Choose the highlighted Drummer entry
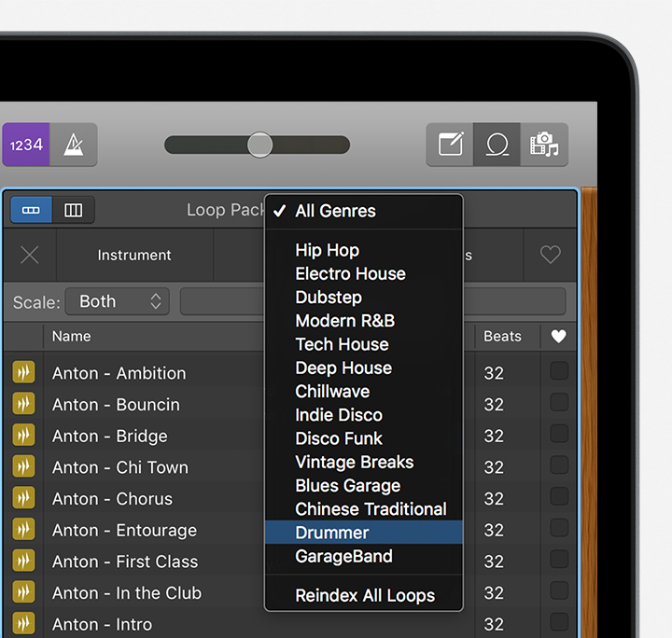This screenshot has width=672, height=638. (x=364, y=533)
